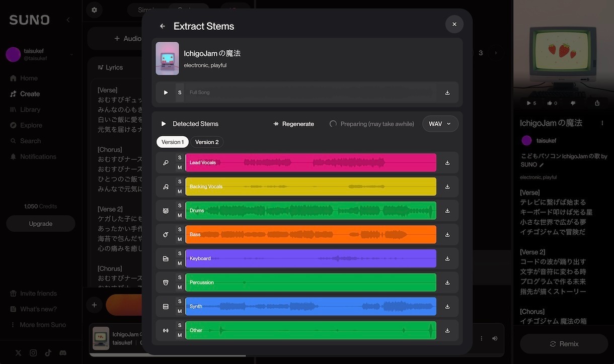Download the Keyboard stem
This screenshot has height=364, width=614.
[447, 258]
